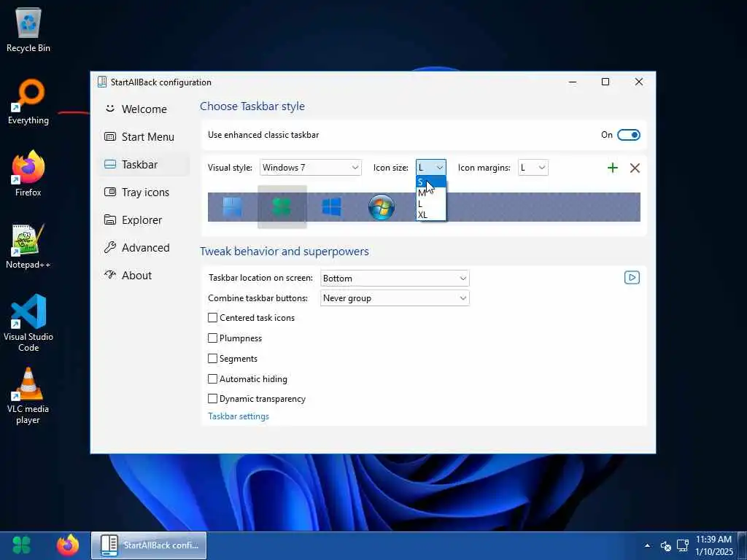This screenshot has height=560, width=747.
Task: Open Recycle Bin desktop icon
Action: click(x=28, y=29)
